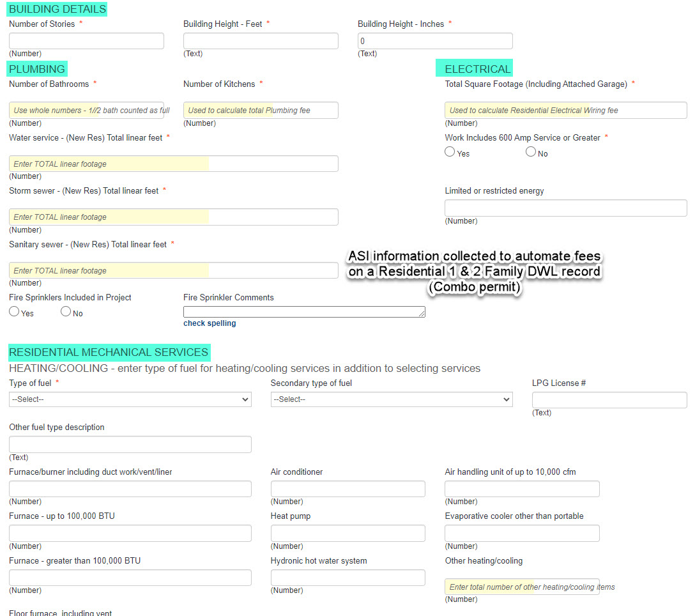Click the Number of Stories field
This screenshot has height=616, width=695.
[x=86, y=41]
